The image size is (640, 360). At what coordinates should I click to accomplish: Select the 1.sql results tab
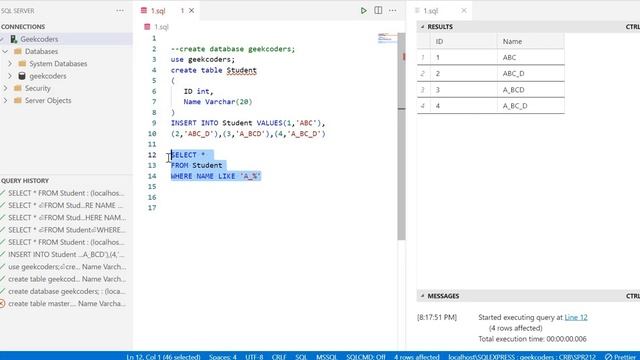click(x=431, y=11)
